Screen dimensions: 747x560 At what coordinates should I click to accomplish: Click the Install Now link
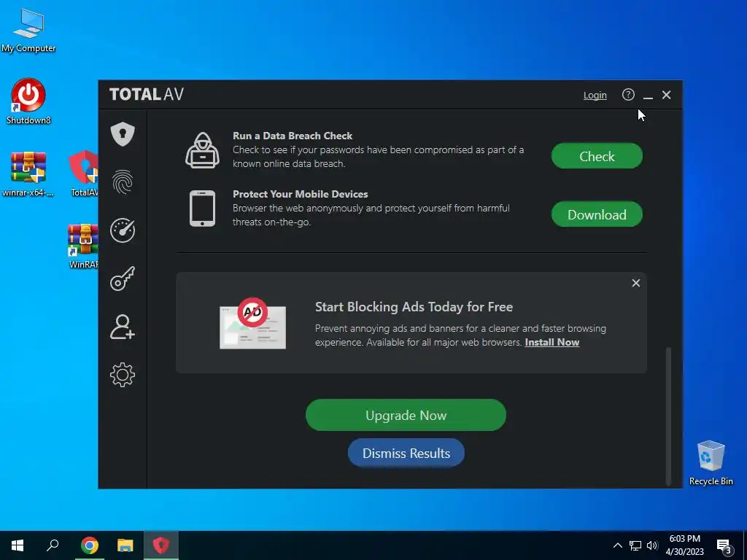(551, 343)
